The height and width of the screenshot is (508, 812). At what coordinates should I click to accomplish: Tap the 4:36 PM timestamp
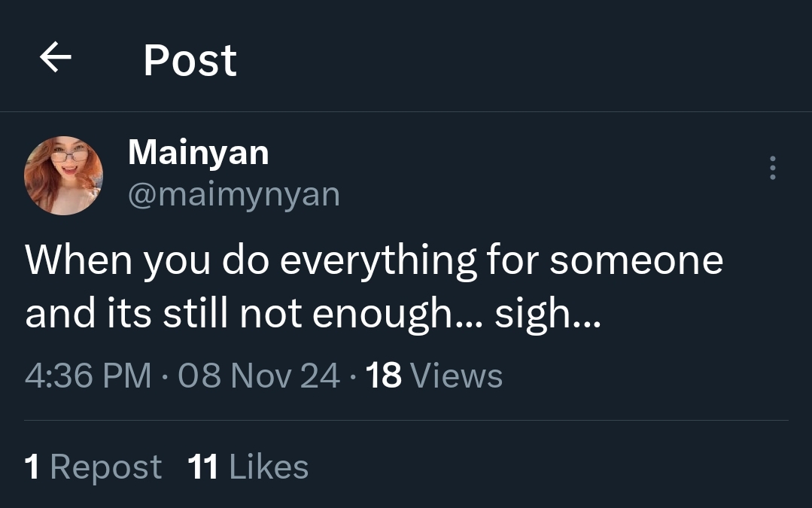click(88, 375)
